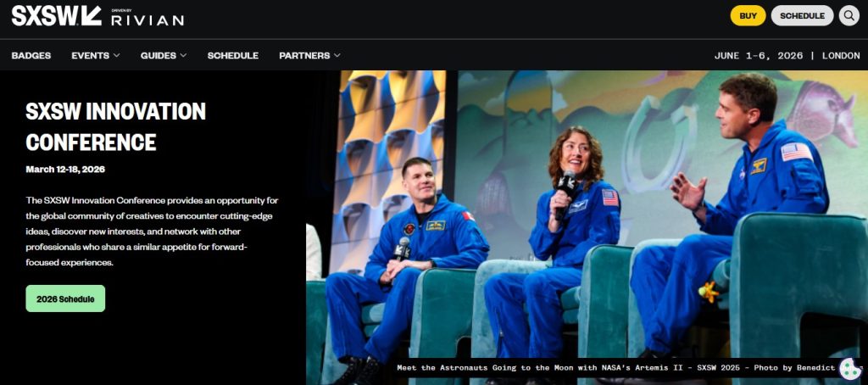
Task: Open search with the magnifier icon
Action: (849, 15)
